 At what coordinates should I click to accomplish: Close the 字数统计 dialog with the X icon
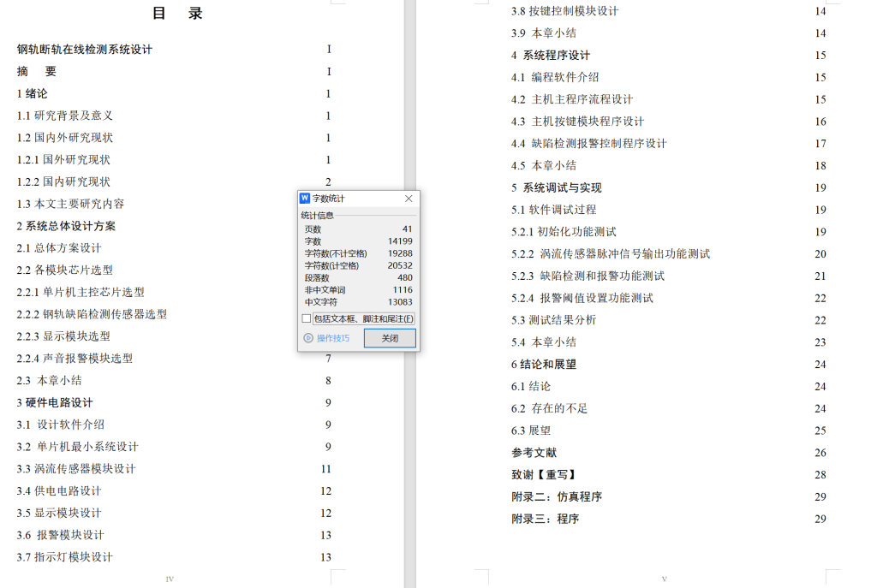[x=409, y=198]
